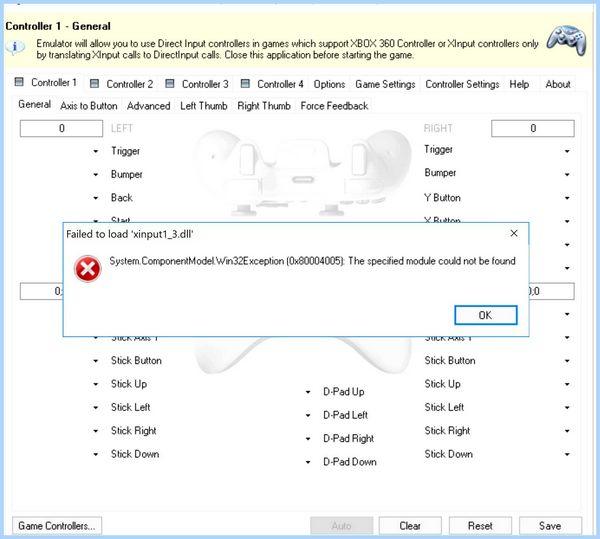Click the 'Back' label

(122, 198)
